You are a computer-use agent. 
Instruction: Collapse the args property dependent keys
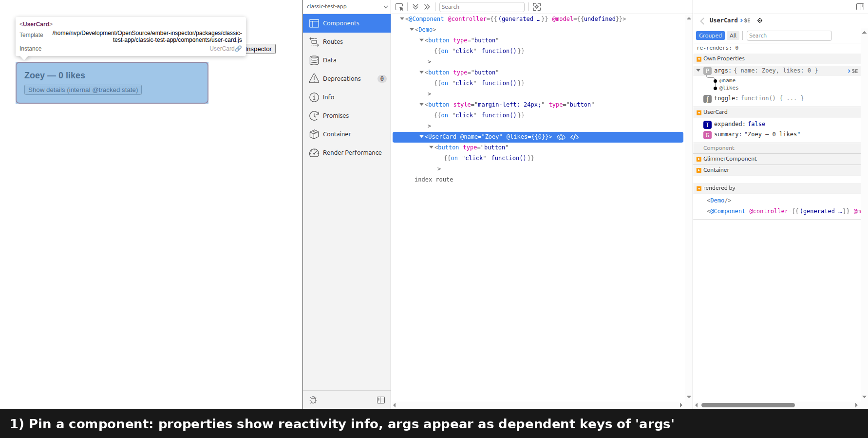(x=698, y=71)
